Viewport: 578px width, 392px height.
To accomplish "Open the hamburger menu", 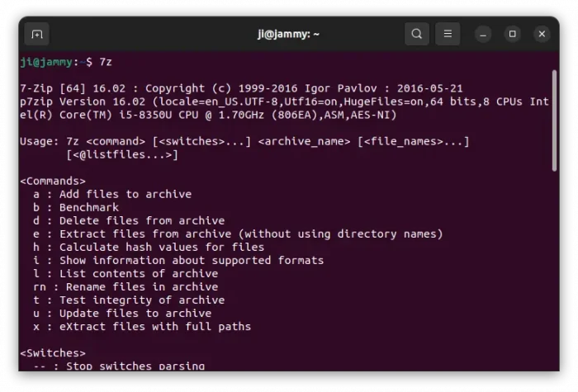I will click(x=447, y=34).
